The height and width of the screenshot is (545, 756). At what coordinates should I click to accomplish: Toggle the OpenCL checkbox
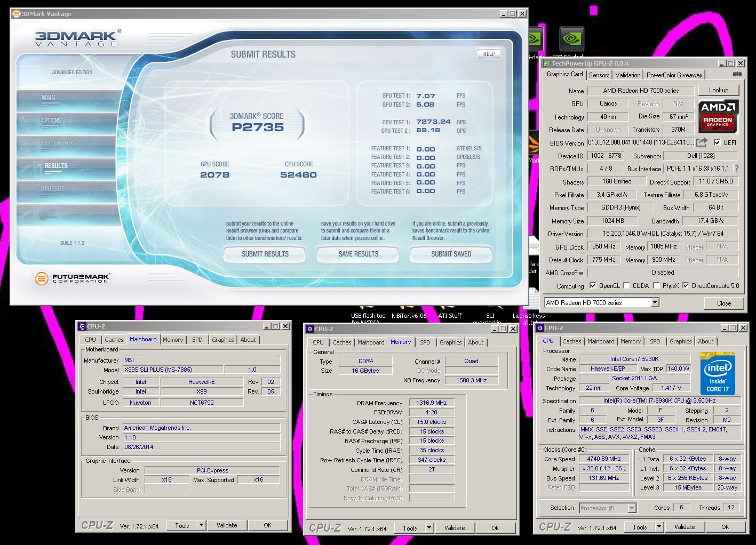pyautogui.click(x=593, y=286)
